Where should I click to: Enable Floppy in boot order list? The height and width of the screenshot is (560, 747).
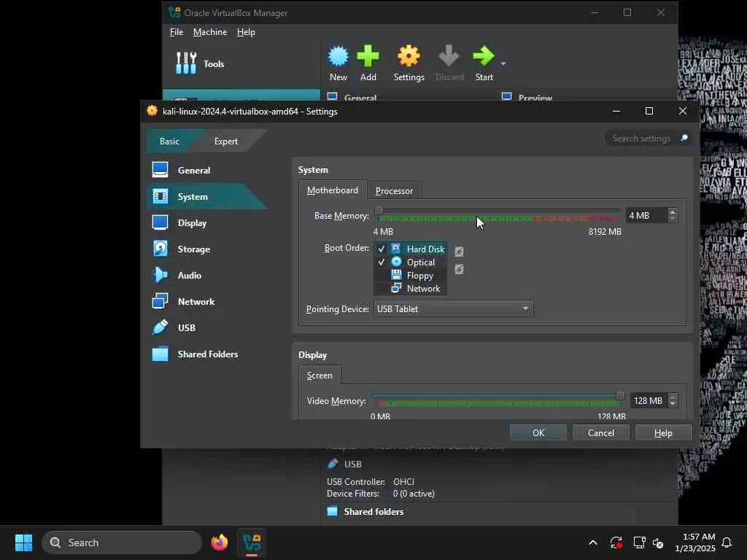pyautogui.click(x=381, y=275)
